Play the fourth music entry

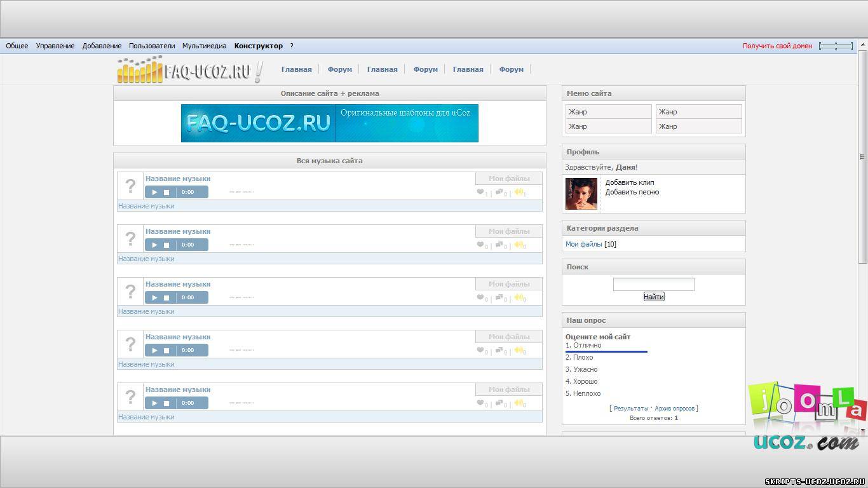click(x=154, y=350)
